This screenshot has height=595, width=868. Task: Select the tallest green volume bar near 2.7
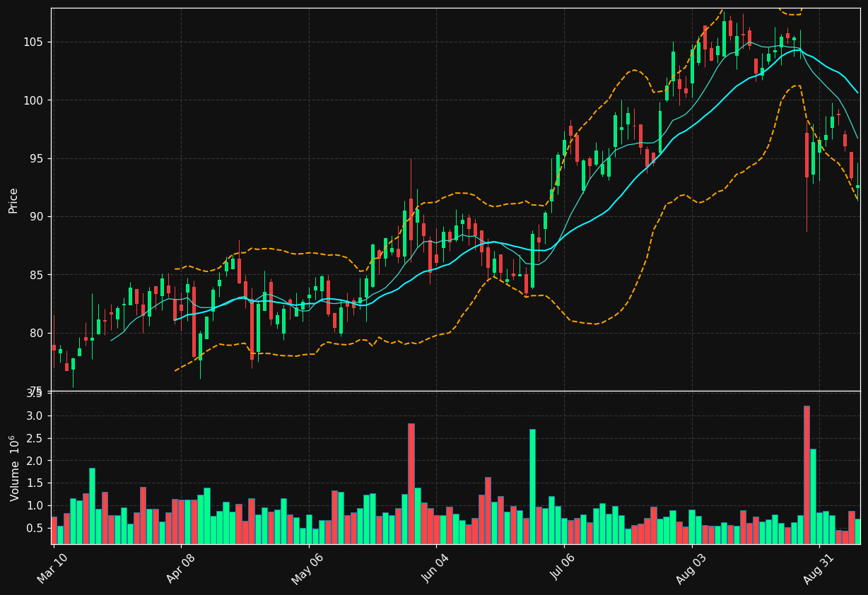(x=532, y=487)
